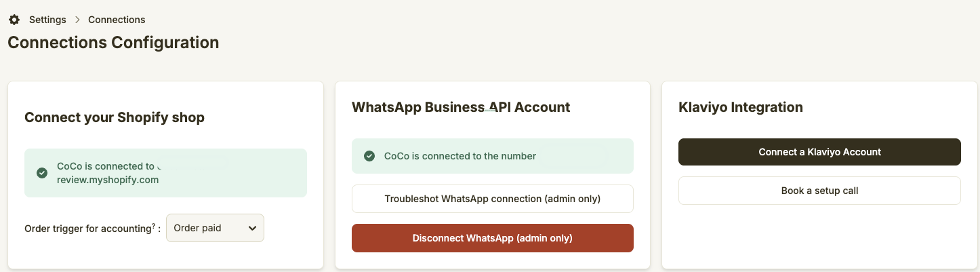Click the question mark tooltip beside Order trigger
Viewport: 980px width, 272px height.
tap(154, 225)
